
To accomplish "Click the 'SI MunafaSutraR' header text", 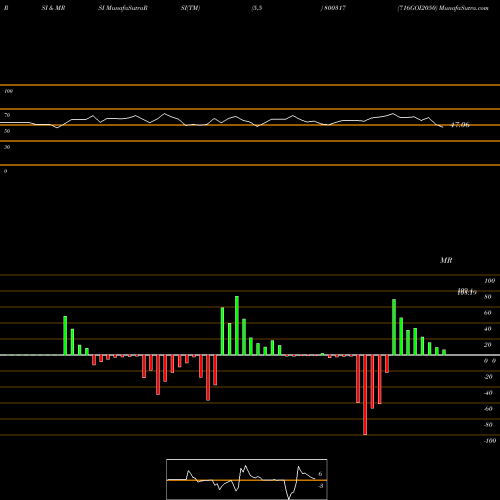I will click(x=123, y=8).
